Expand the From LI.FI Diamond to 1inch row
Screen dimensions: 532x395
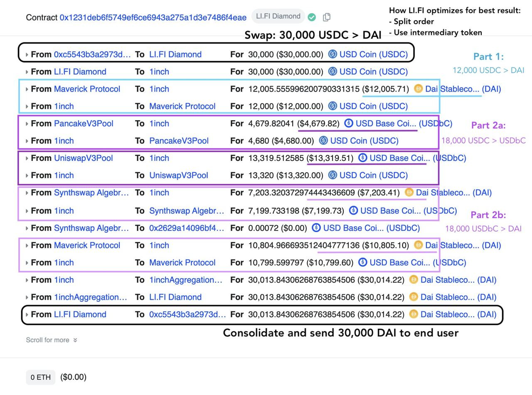(x=27, y=72)
